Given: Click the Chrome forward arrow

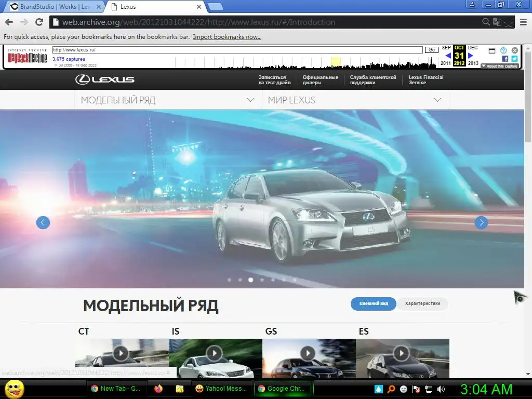Looking at the screenshot, I should click(24, 22).
